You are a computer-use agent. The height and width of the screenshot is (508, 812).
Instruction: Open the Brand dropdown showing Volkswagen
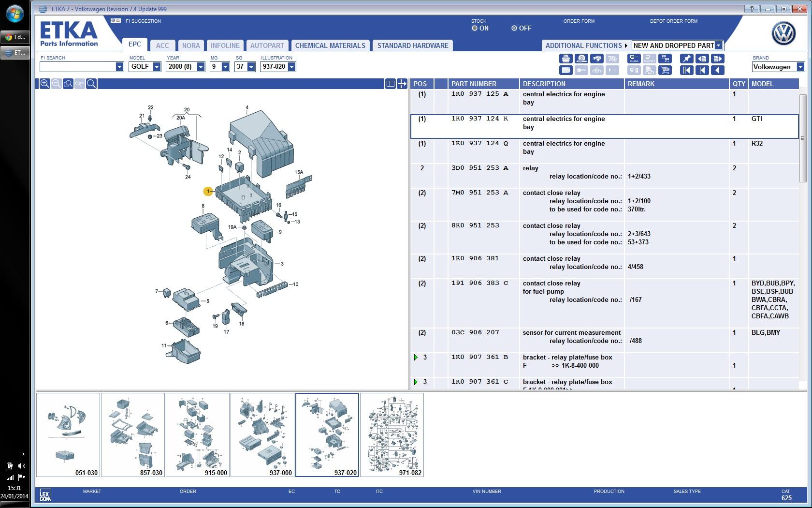pyautogui.click(x=800, y=67)
